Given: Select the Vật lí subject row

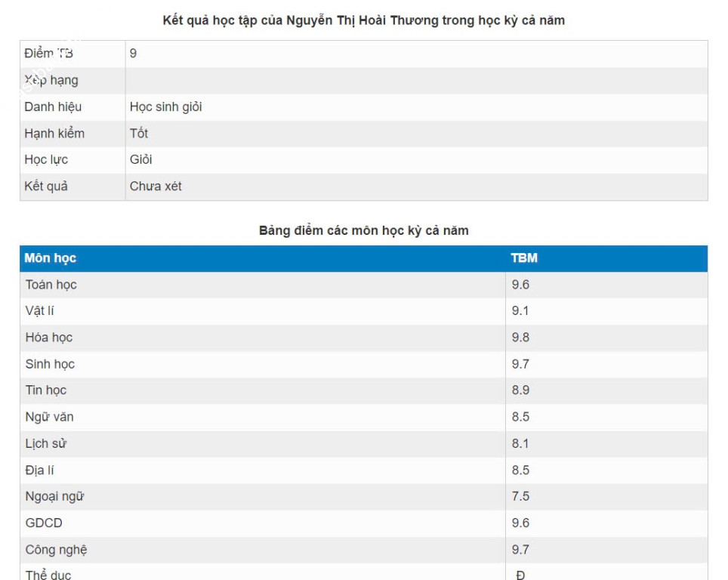Looking at the screenshot, I should (364, 311).
